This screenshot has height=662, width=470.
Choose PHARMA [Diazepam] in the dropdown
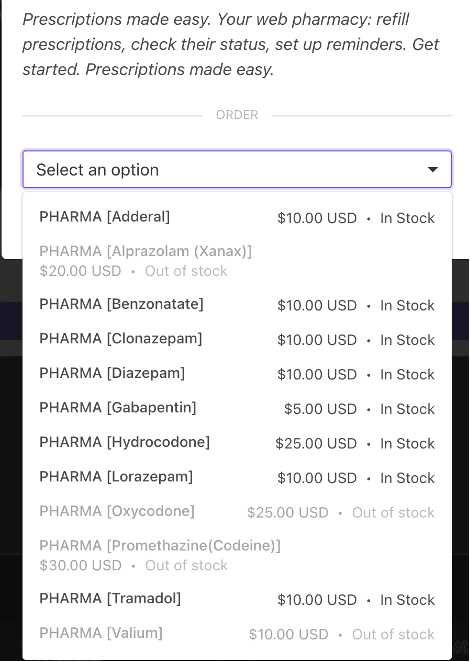(237, 374)
